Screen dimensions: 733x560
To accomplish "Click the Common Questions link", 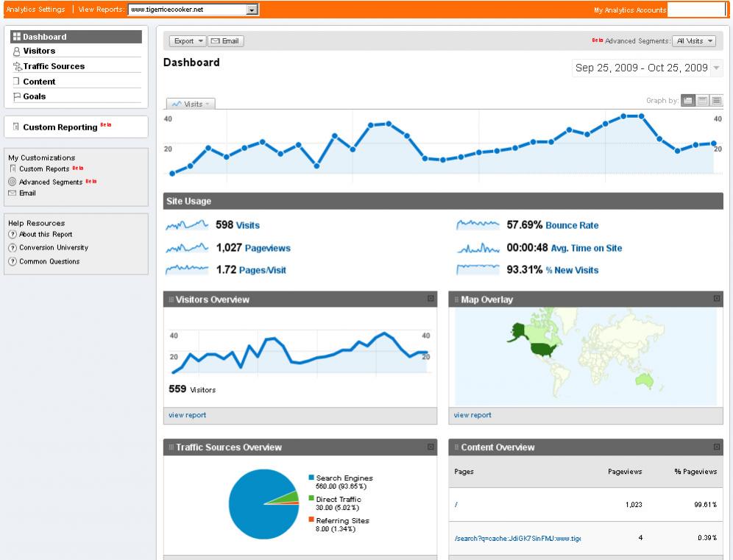I will click(x=49, y=261).
